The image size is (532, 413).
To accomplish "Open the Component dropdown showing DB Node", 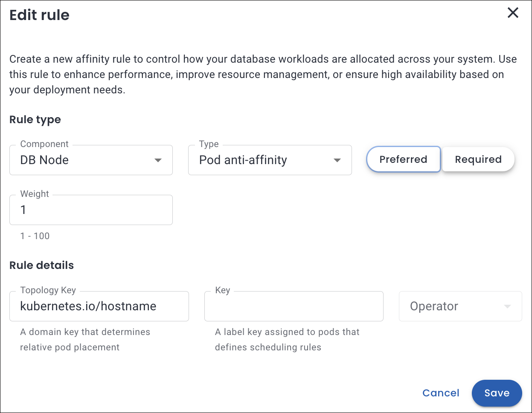I will tap(85, 160).
